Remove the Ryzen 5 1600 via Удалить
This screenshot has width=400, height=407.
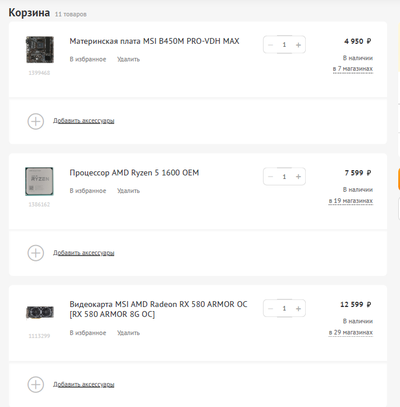(128, 191)
